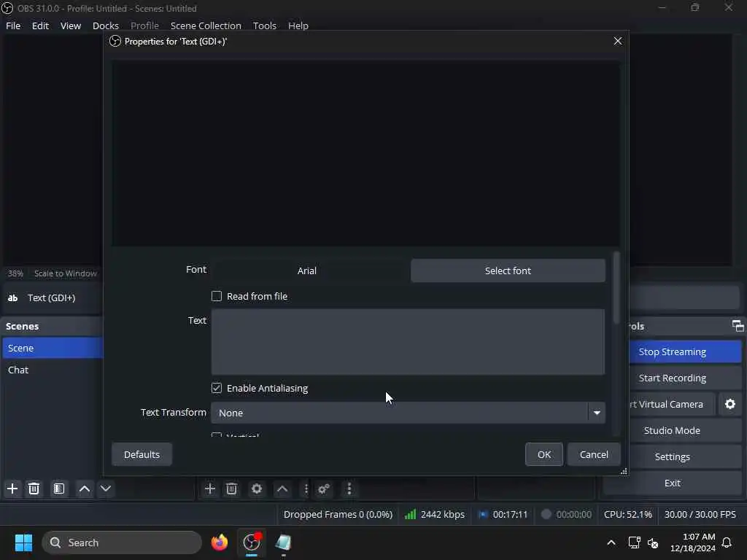The height and width of the screenshot is (560, 747).
Task: Open audio mixer three-dot menu
Action: (x=349, y=489)
